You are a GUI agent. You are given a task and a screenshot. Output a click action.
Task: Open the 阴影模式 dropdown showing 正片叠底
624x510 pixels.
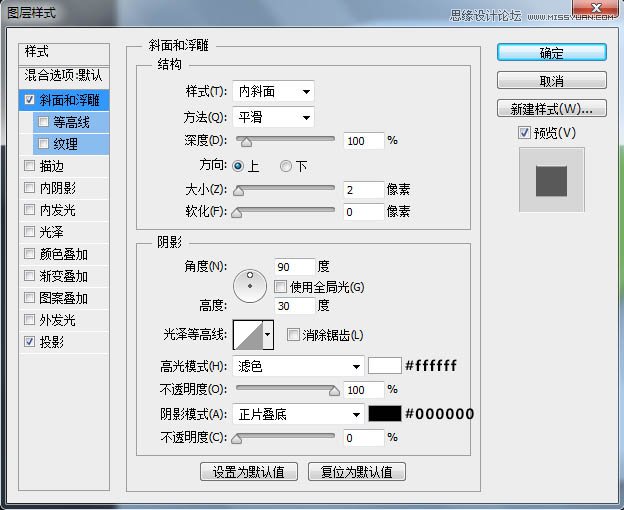point(298,415)
